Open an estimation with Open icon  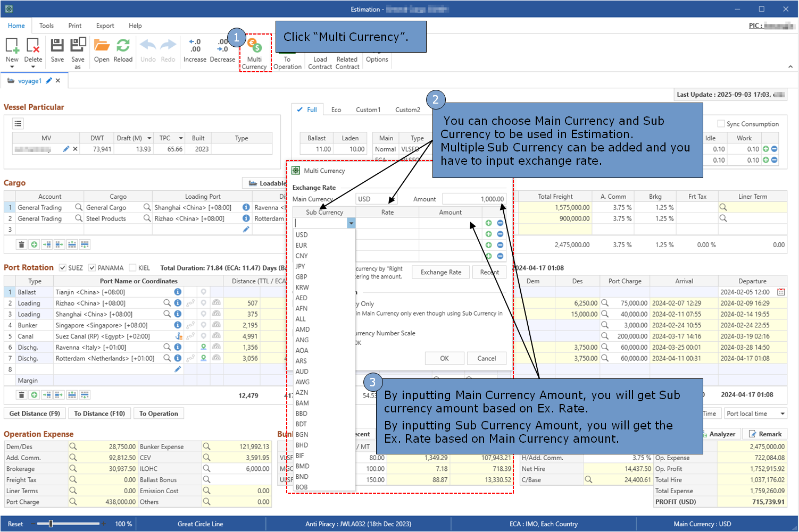pos(102,46)
